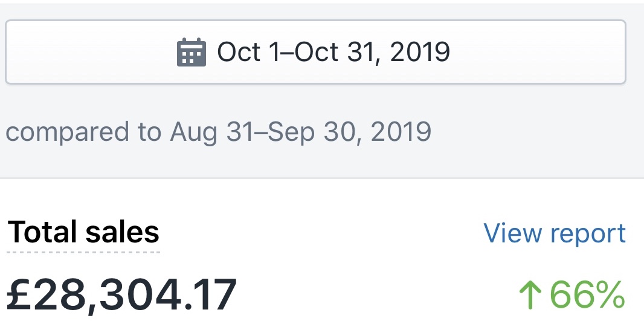Click the £28,304.17 sales amount
Image resolution: width=644 pixels, height=324 pixels.
(x=122, y=295)
